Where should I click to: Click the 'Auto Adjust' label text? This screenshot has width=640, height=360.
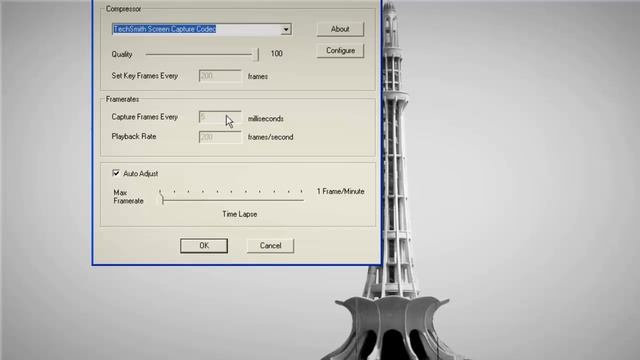pyautogui.click(x=140, y=174)
